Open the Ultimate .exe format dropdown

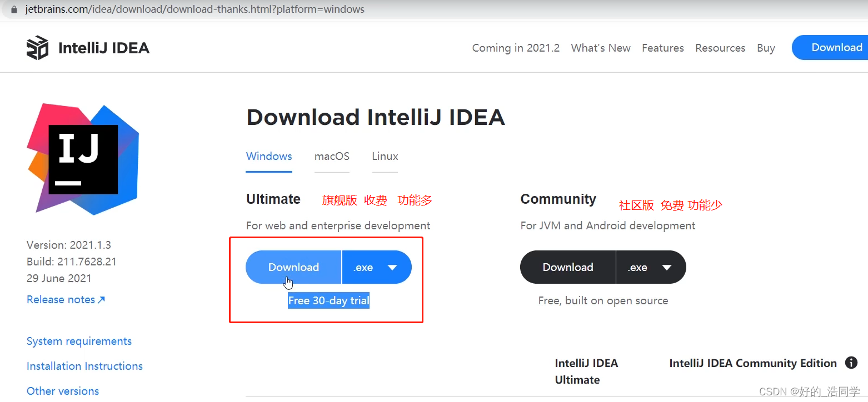coord(377,267)
